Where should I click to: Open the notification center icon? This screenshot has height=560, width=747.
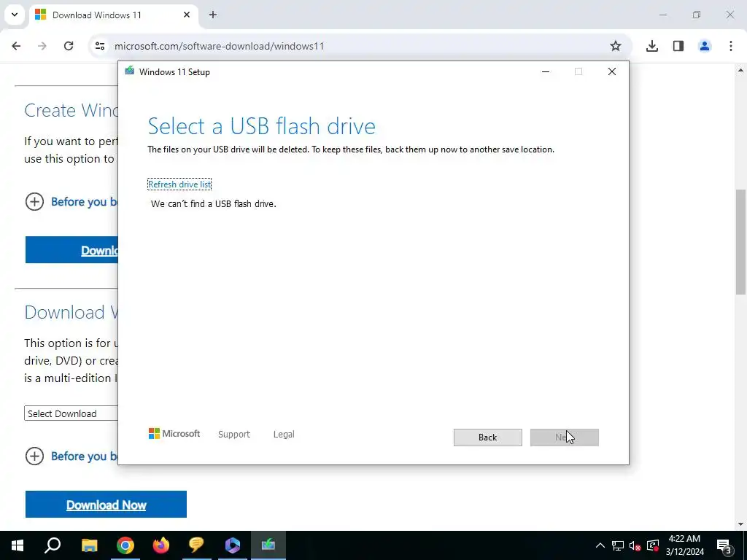pos(724,545)
